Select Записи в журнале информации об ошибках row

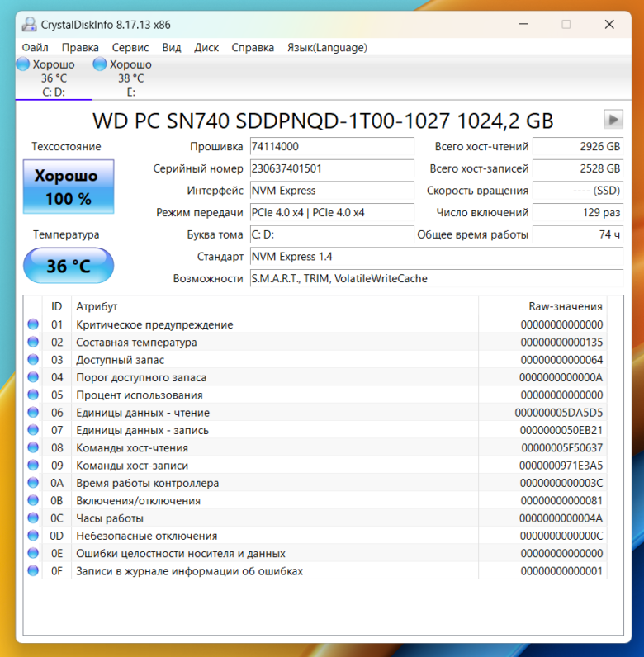[315, 570]
